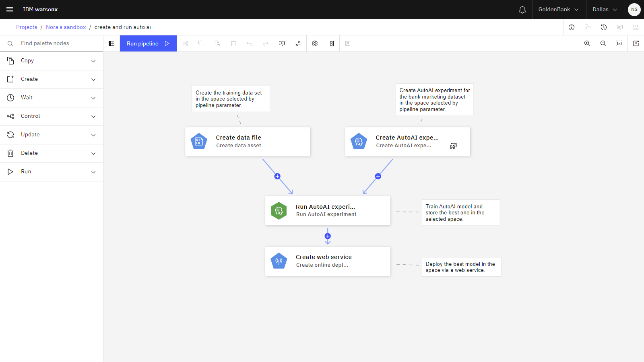Add a comment with the toolbar comment icon
644x362 pixels.
[282, 43]
